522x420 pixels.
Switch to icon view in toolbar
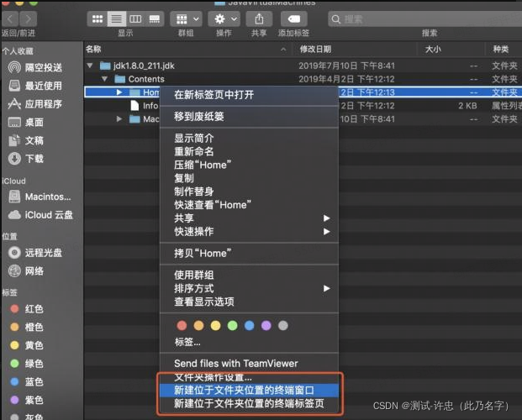point(98,19)
